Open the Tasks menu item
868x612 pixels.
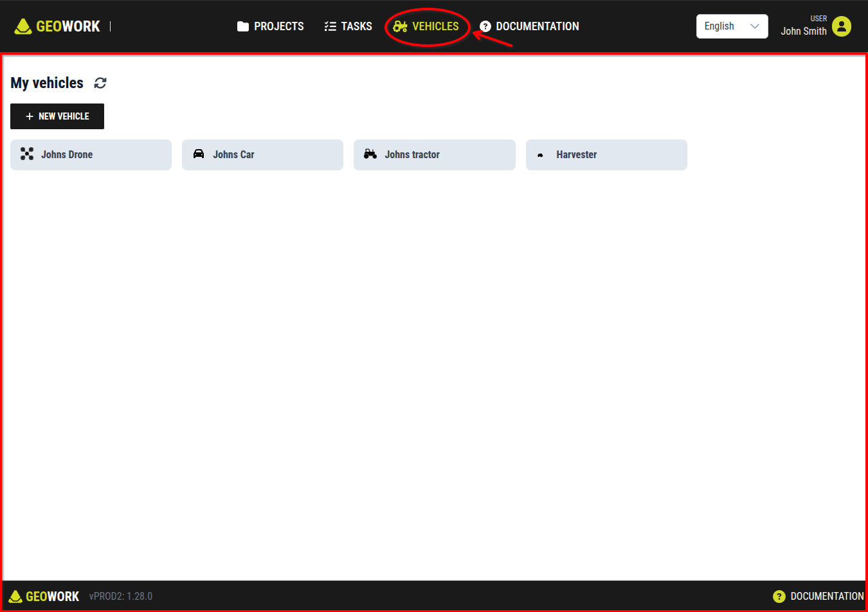coord(348,26)
